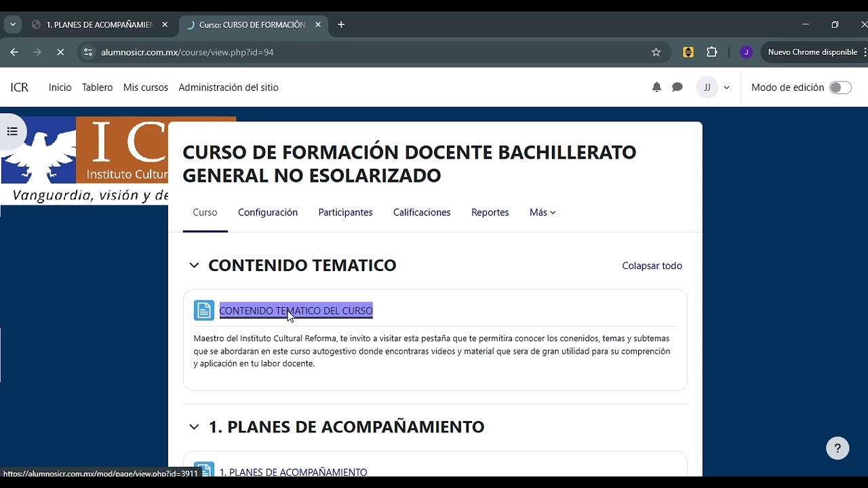This screenshot has height=488, width=868.
Task: Open the course index drawer icon
Action: (x=12, y=131)
